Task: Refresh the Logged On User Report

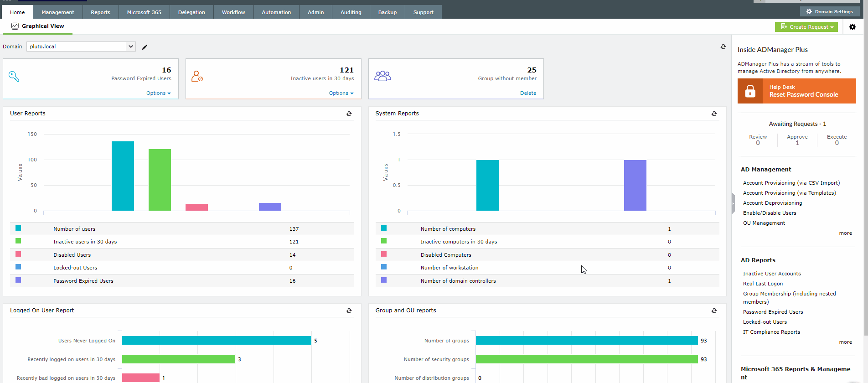Action: pos(349,311)
